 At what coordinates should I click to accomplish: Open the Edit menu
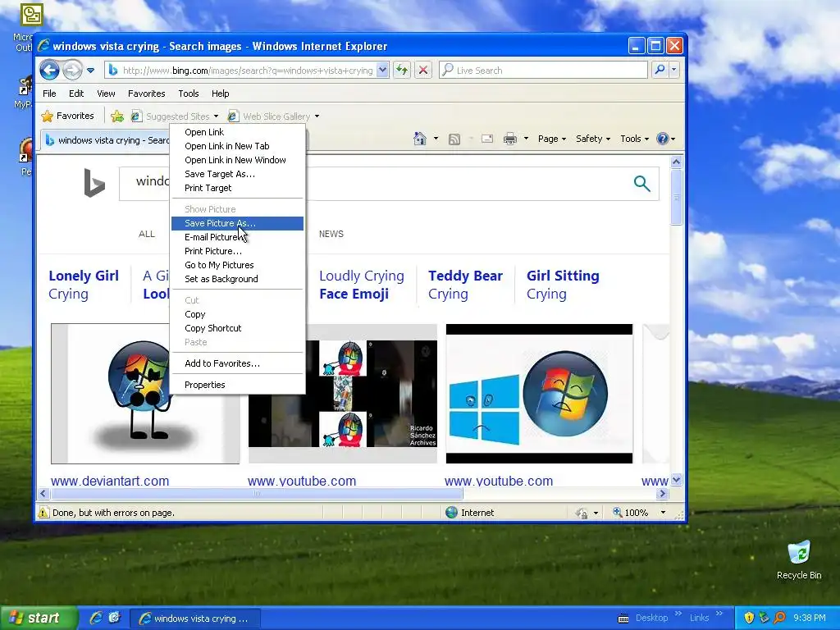coord(76,94)
